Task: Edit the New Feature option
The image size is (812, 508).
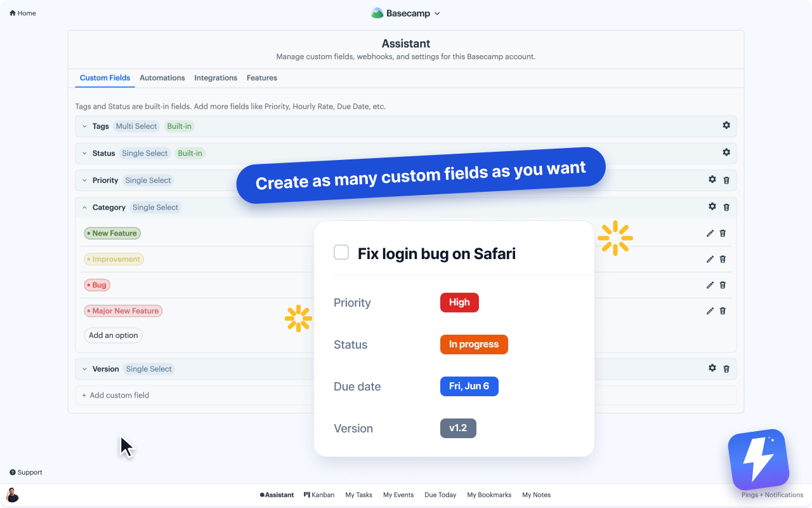Action: click(710, 233)
